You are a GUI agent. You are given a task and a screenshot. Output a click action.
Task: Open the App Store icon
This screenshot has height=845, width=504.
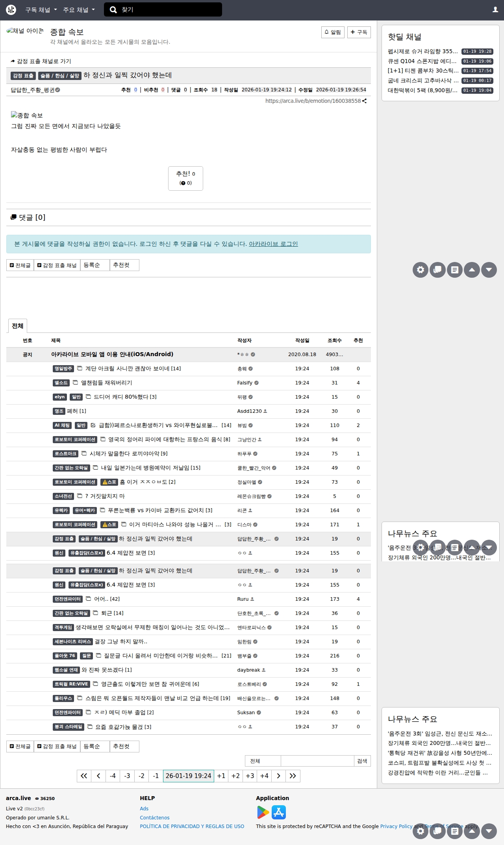point(279,812)
